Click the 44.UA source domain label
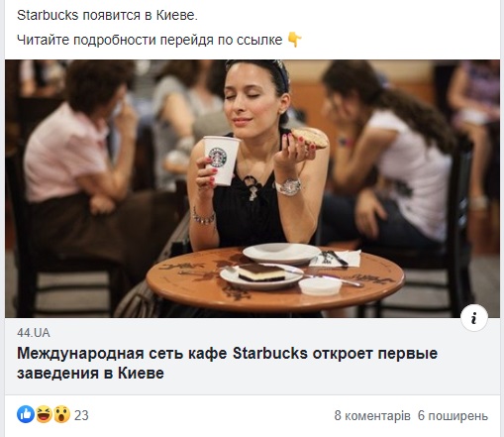Viewport: 504px width, 437px height. 34,333
